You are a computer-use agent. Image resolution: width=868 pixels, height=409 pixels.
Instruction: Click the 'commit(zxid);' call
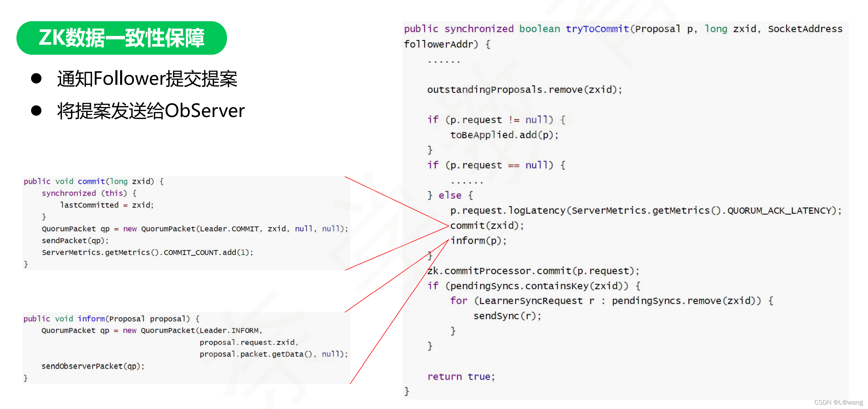[x=487, y=226]
